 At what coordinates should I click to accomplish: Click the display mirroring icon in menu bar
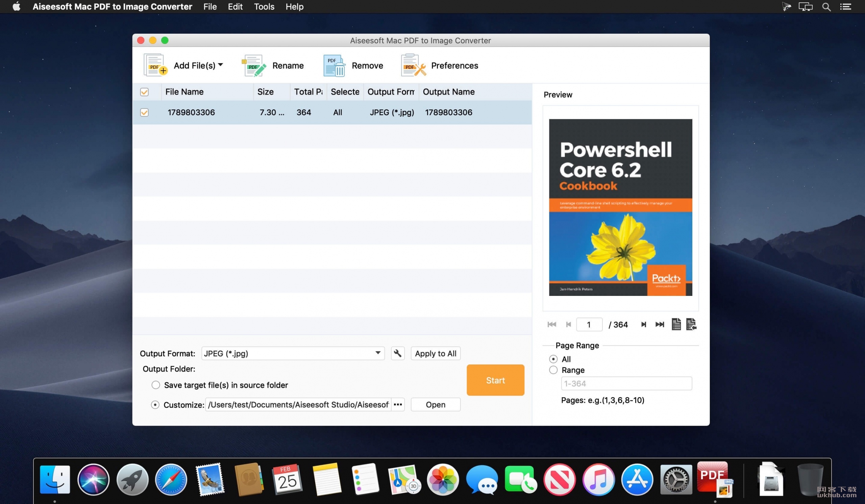tap(805, 6)
